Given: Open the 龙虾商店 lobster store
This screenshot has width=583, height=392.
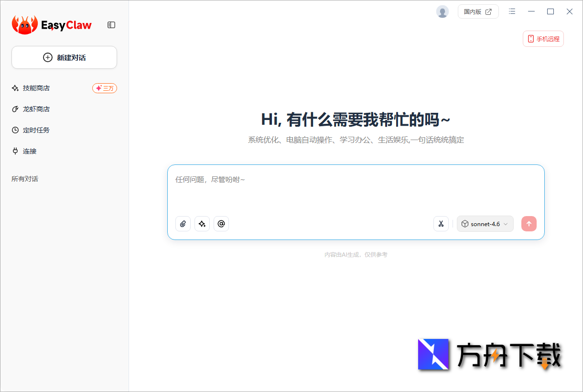Looking at the screenshot, I should coord(36,109).
